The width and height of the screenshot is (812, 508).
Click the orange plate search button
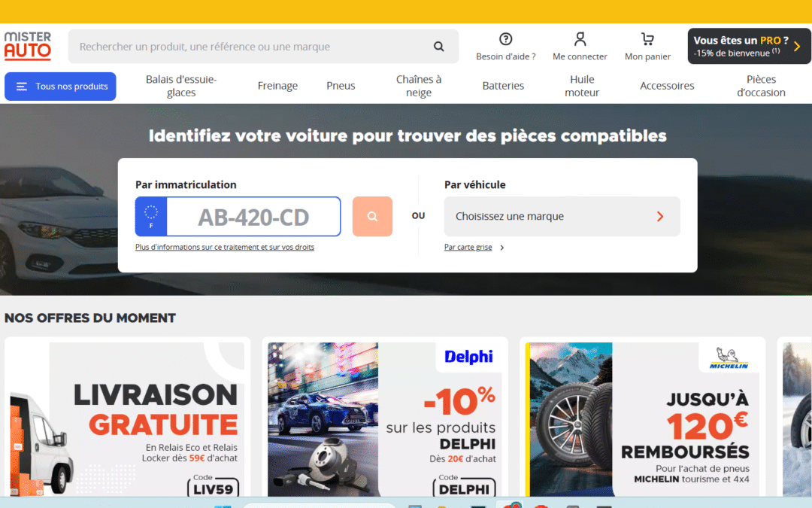372,216
